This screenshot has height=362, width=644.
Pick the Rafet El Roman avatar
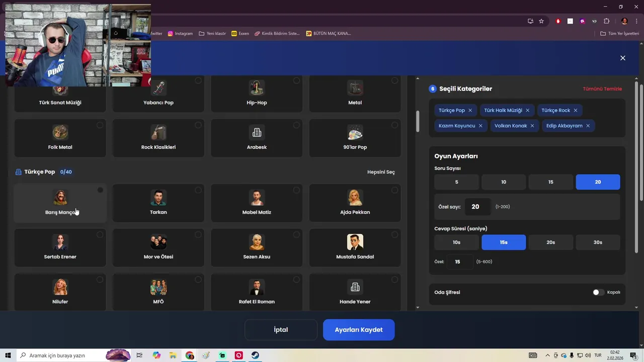[x=257, y=287]
